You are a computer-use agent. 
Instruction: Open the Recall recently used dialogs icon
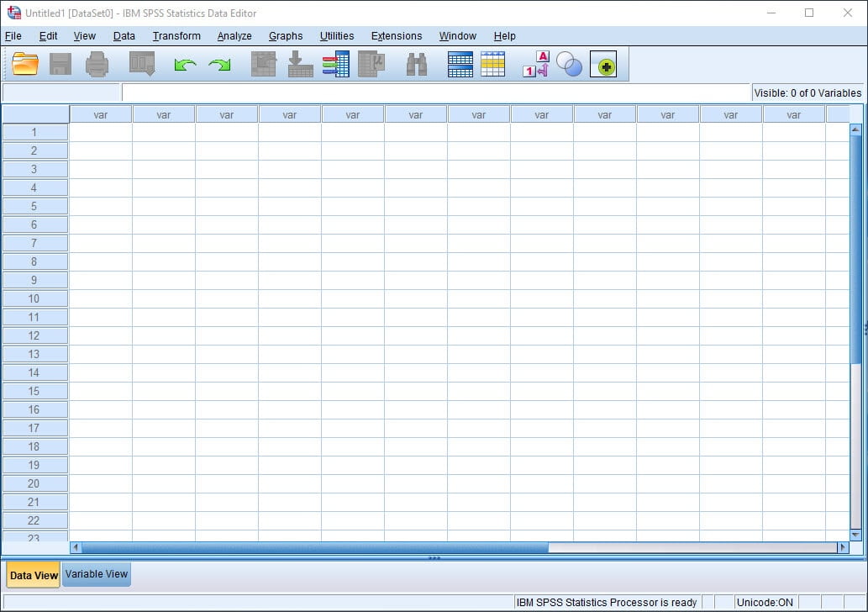[x=142, y=64]
